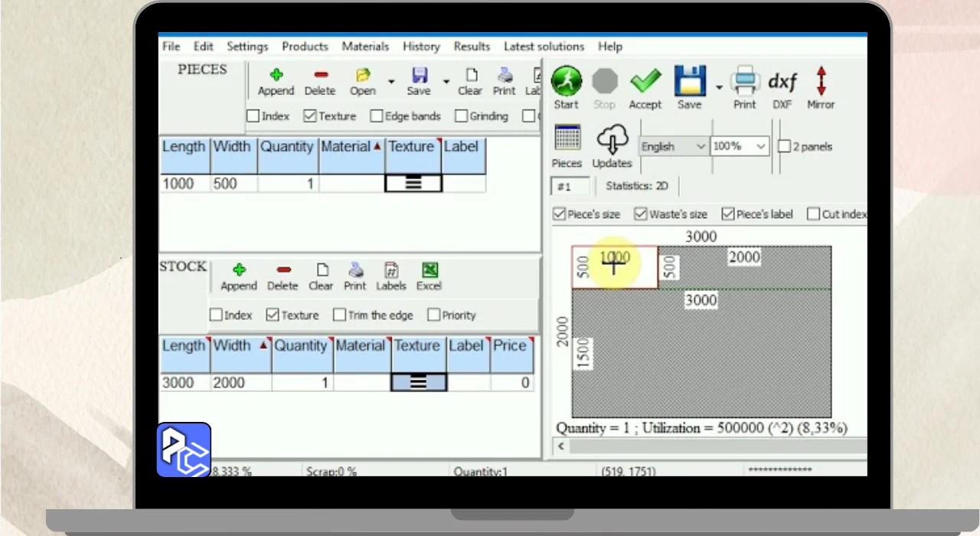Export the layout with the DXF icon
This screenshot has width=980, height=536.
tap(782, 81)
